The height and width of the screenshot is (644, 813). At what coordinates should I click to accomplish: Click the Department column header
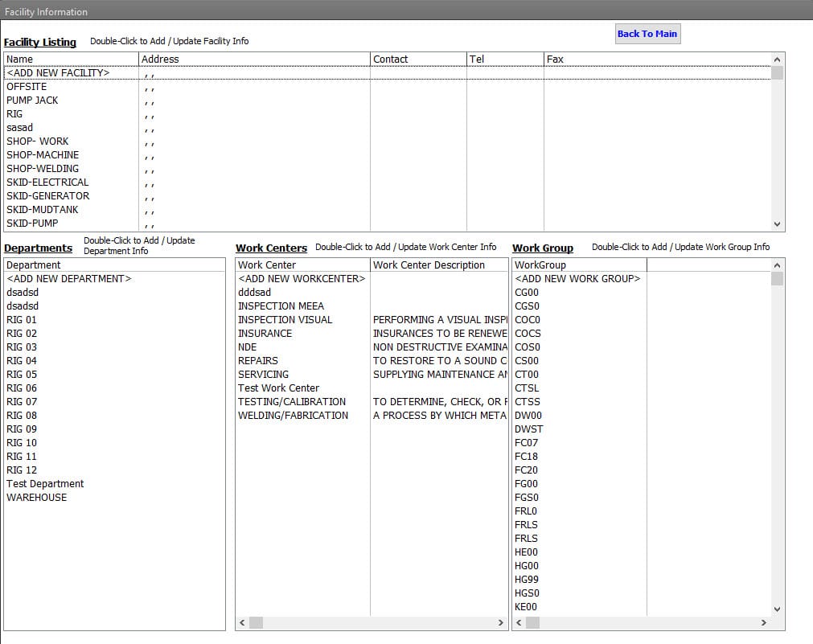[114, 265]
